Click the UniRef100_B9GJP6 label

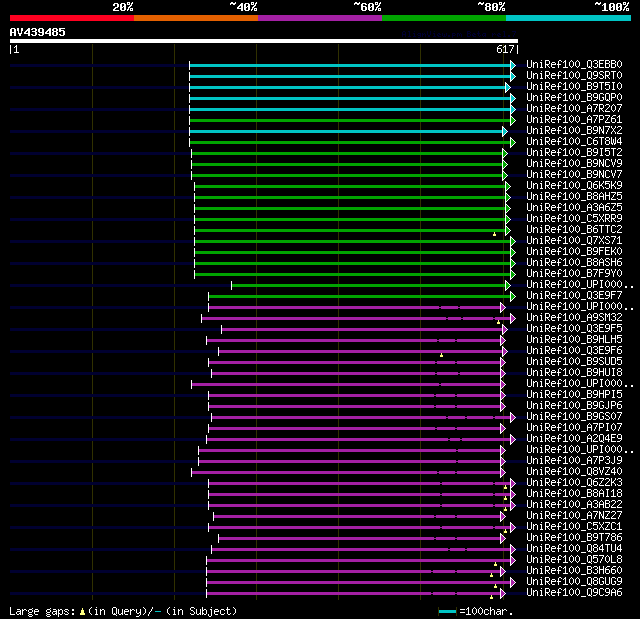pyautogui.click(x=574, y=406)
